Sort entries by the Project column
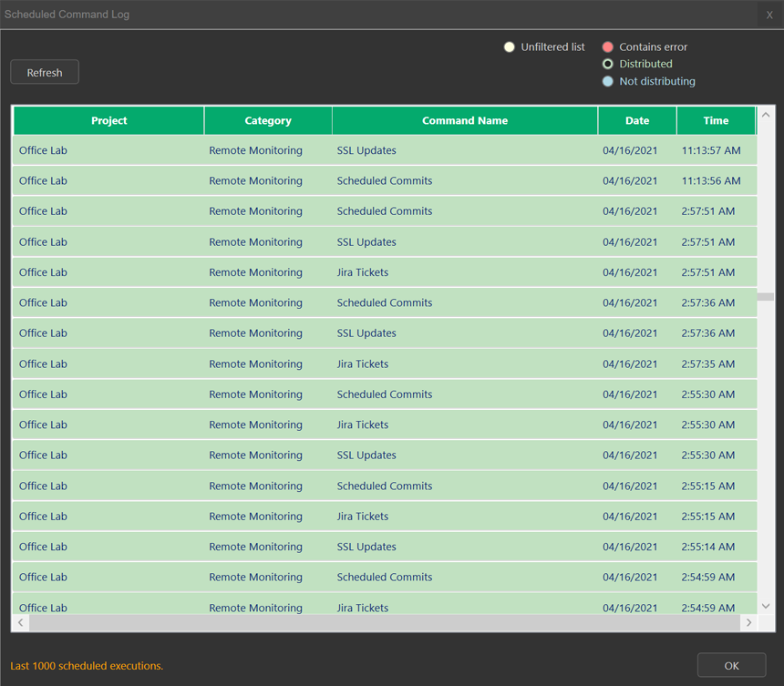The image size is (784, 686). pos(108,120)
